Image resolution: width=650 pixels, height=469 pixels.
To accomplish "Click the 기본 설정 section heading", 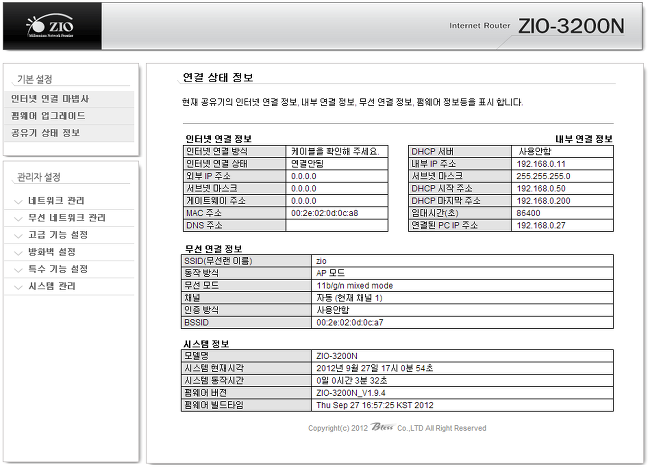I will click(x=34, y=79).
